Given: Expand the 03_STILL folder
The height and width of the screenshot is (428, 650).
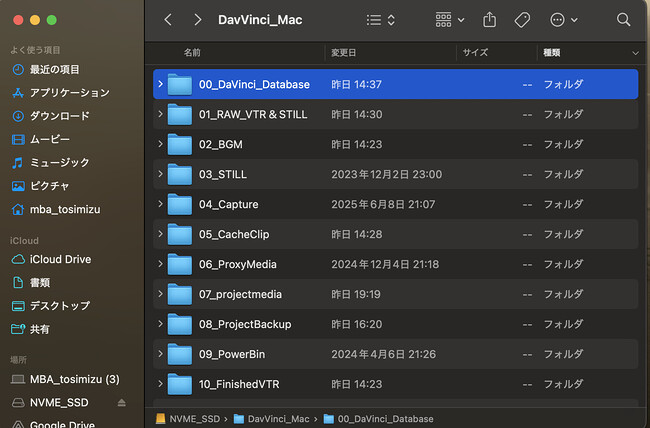Looking at the screenshot, I should [x=160, y=174].
